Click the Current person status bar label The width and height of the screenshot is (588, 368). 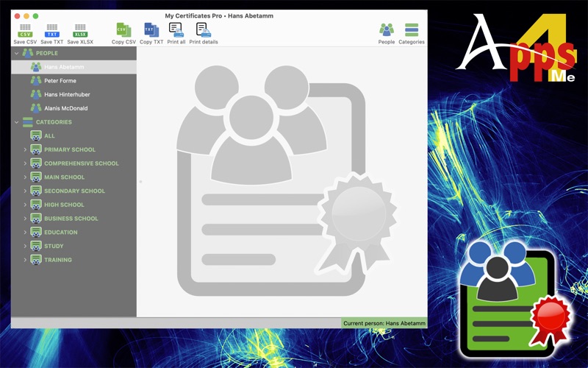tap(384, 323)
